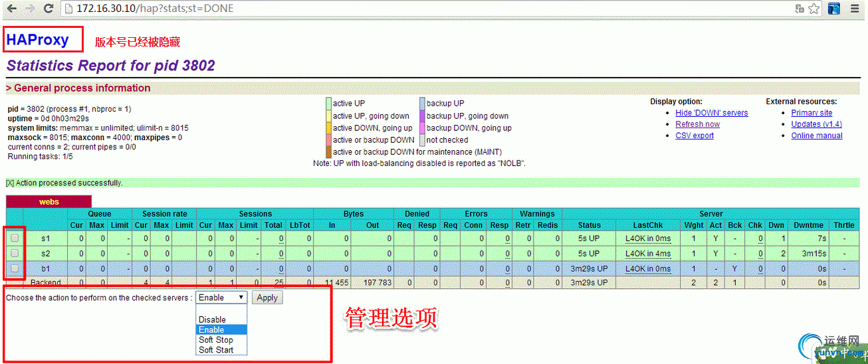
Task: Select the blank option atop the action list
Action: click(222, 310)
